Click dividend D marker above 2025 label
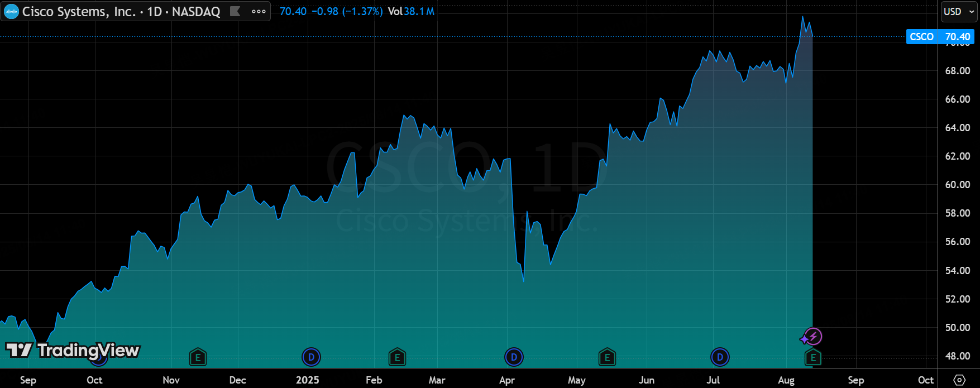Image resolution: width=980 pixels, height=388 pixels. coord(311,357)
